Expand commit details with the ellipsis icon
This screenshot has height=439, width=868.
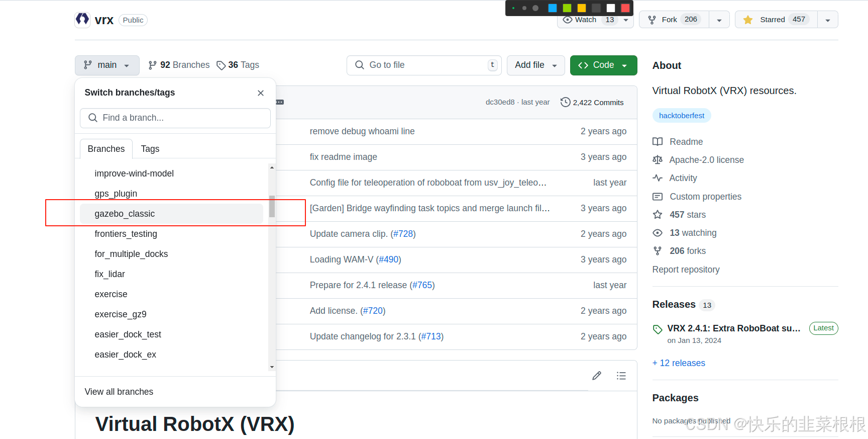pos(280,102)
